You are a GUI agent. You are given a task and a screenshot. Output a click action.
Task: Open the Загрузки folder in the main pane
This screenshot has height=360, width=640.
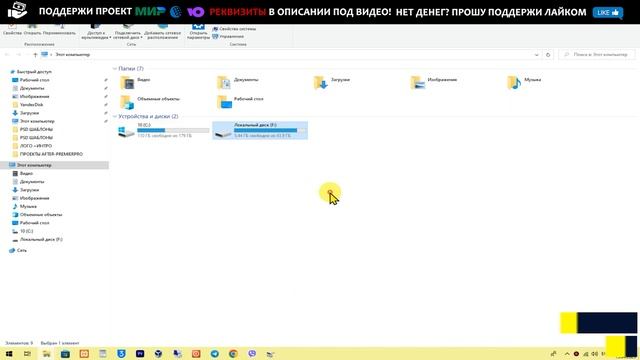coord(331,82)
